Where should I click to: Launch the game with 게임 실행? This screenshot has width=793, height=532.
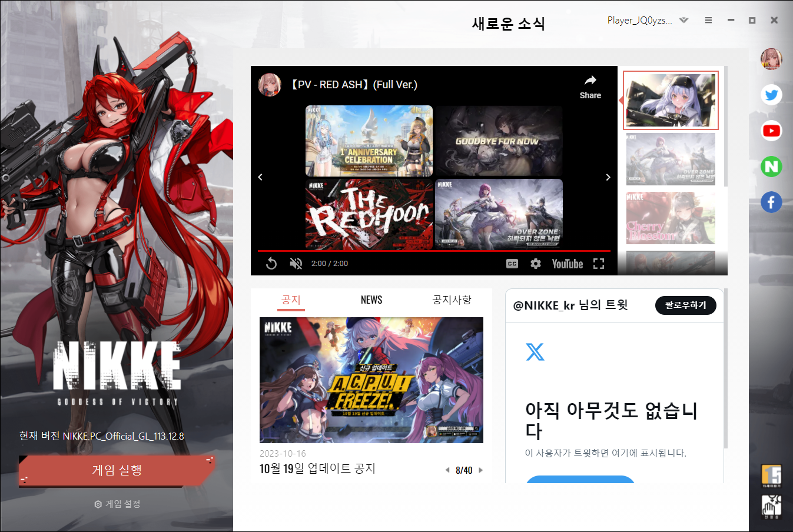[117, 470]
